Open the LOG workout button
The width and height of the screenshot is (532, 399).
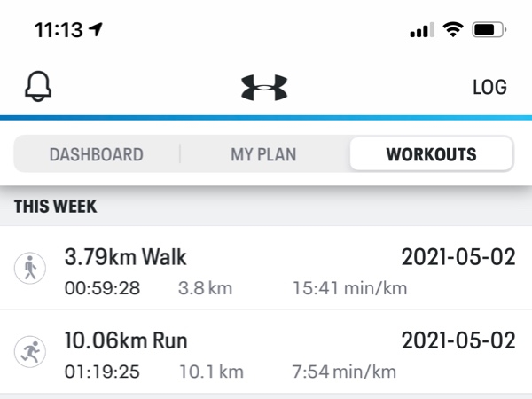490,87
